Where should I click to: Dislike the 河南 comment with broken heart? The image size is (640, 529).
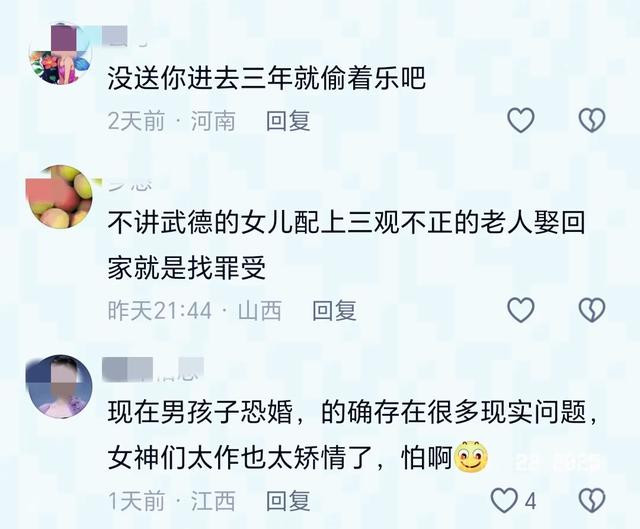(592, 120)
